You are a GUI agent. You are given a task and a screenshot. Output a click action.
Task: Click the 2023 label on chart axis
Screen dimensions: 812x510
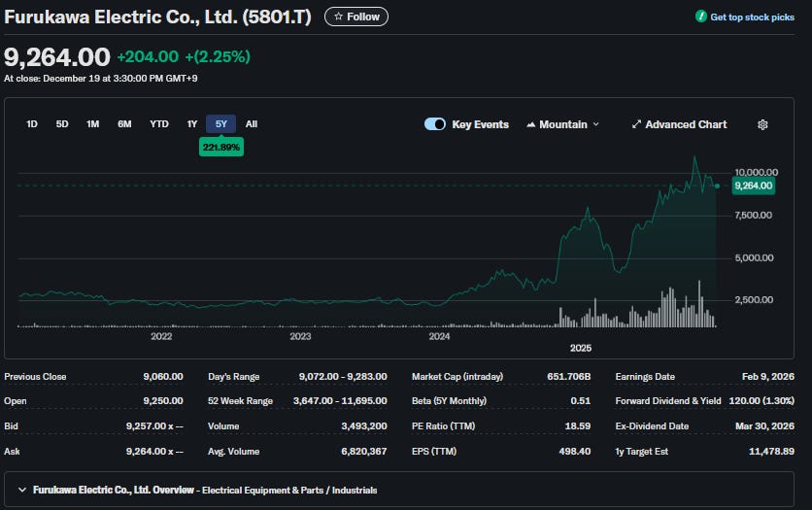pos(300,336)
